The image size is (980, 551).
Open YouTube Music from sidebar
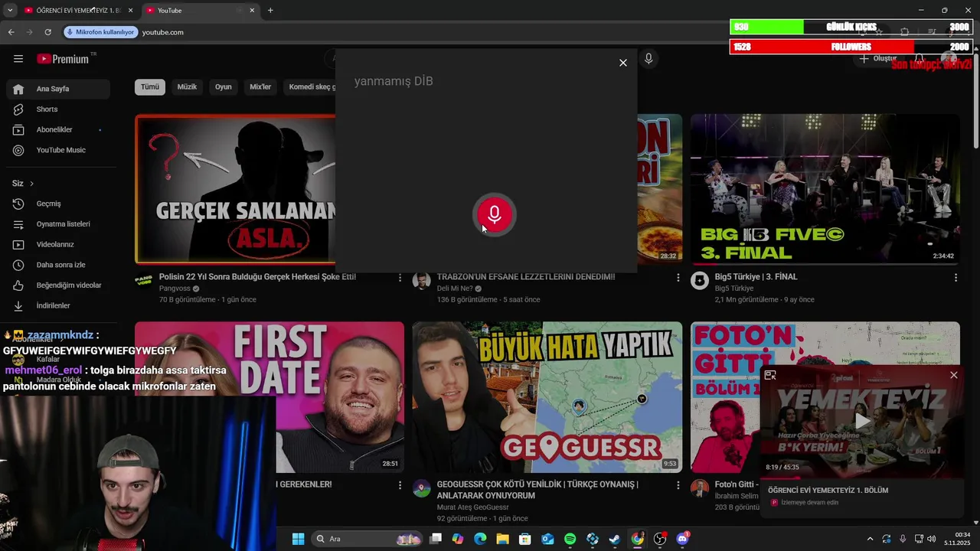58,150
